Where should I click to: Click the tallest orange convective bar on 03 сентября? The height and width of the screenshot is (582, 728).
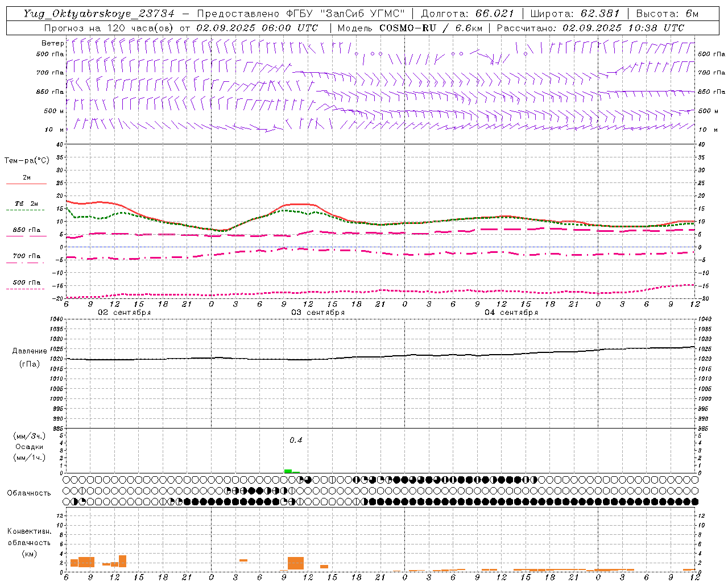click(x=296, y=563)
